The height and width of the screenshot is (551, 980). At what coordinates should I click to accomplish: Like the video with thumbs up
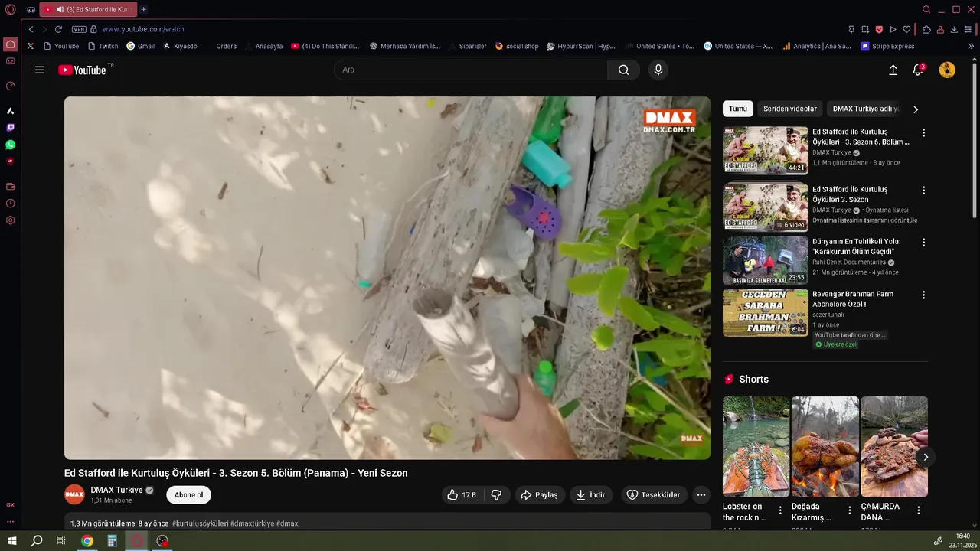point(461,495)
